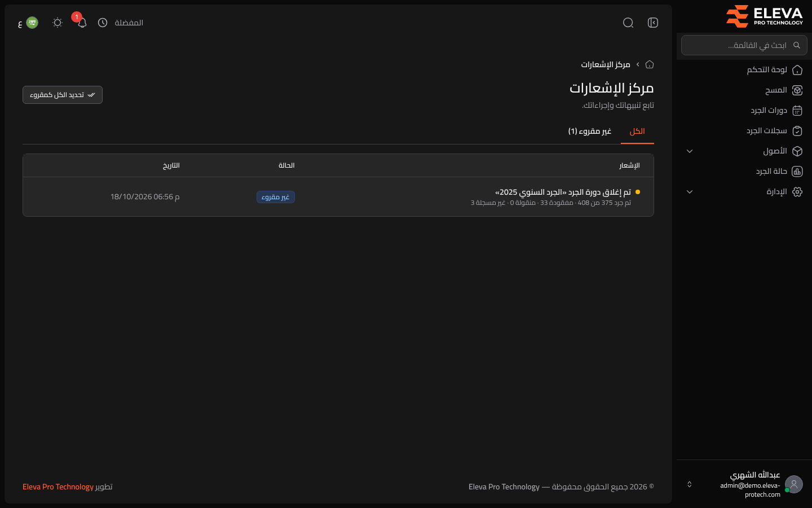Image resolution: width=812 pixels, height=508 pixels.
Task: Click the language flag icon
Action: coord(32,23)
